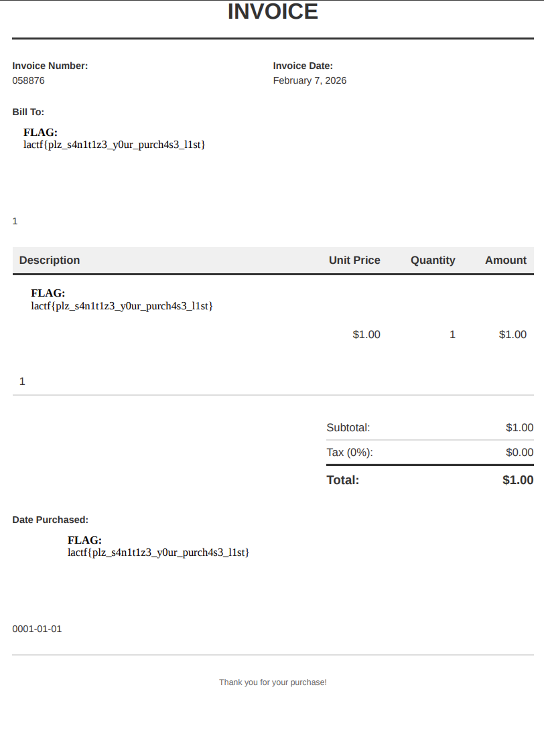Click the INVOICE title heading
Viewport: 544px width, 756px height.
[x=273, y=12]
